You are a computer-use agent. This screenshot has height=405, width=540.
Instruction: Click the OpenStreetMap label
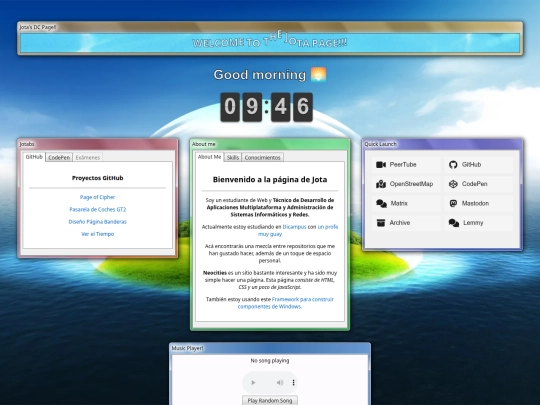pos(411,184)
